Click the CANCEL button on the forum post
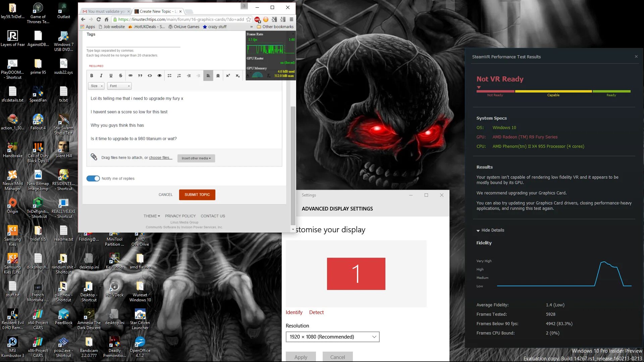The image size is (644, 362). (166, 194)
